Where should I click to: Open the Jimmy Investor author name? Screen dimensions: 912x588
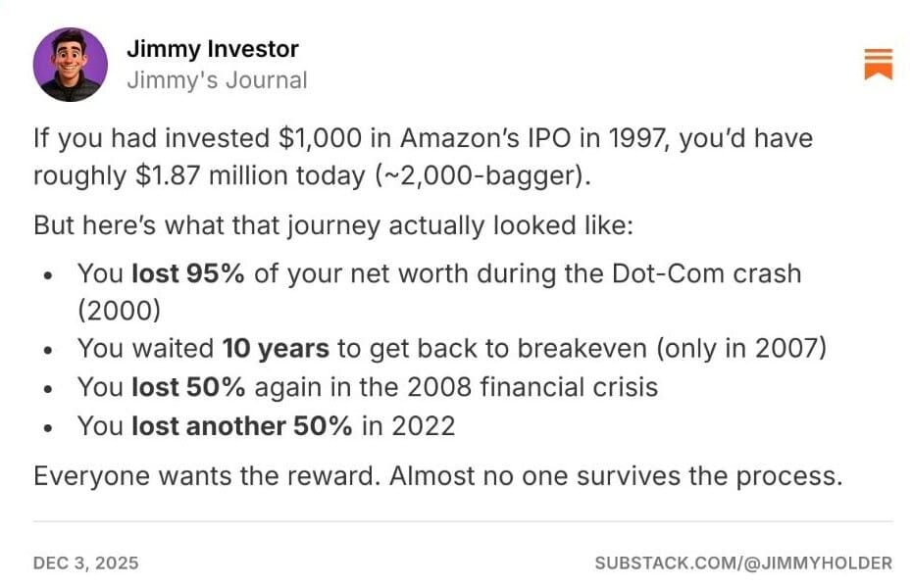[x=213, y=49]
